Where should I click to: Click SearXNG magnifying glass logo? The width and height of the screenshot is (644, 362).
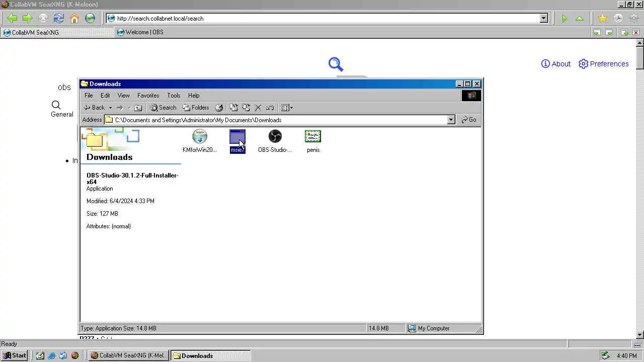coord(336,64)
